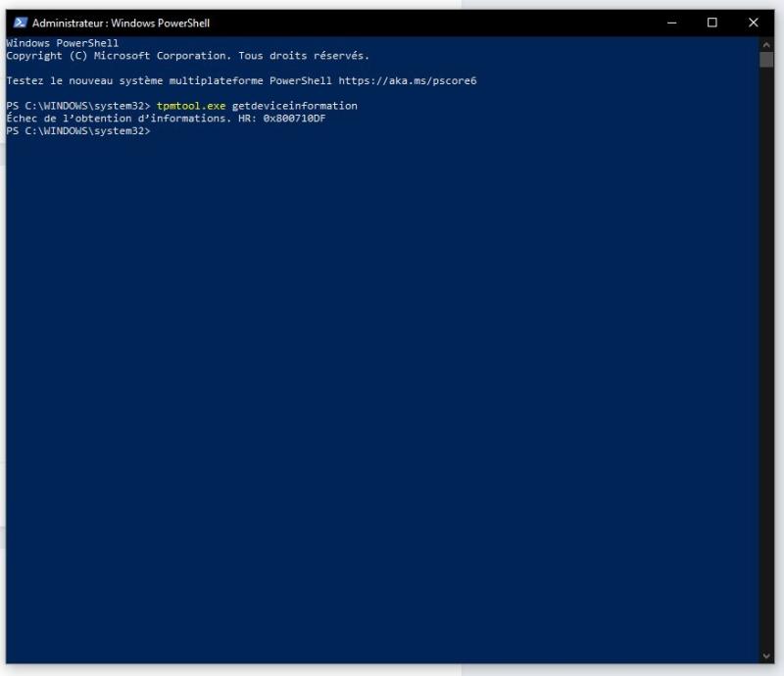Minimize the PowerShell window
This screenshot has width=784, height=676.
coord(672,23)
